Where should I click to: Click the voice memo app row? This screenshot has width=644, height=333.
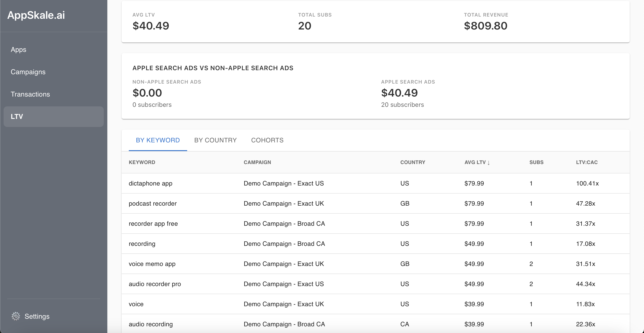tap(152, 264)
